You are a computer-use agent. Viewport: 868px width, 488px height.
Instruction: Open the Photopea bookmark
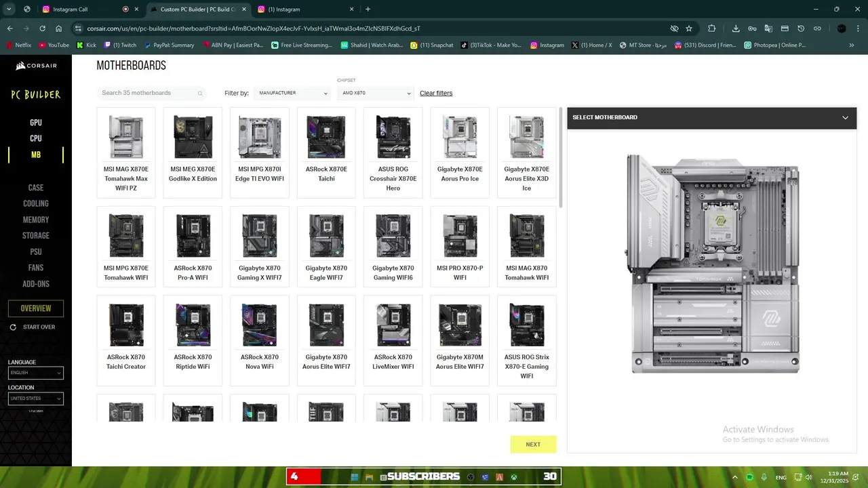click(x=774, y=45)
